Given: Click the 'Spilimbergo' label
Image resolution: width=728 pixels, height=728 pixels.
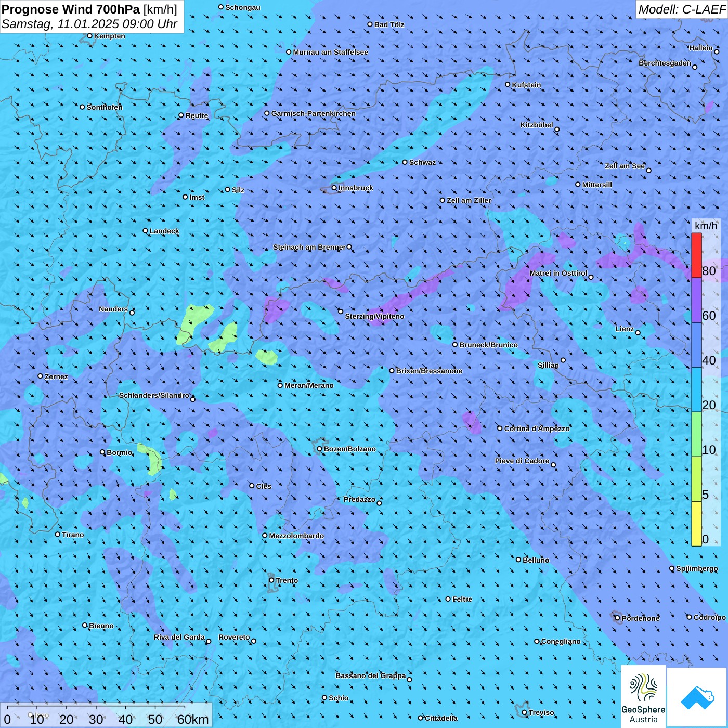Looking at the screenshot, I should 697,568.
